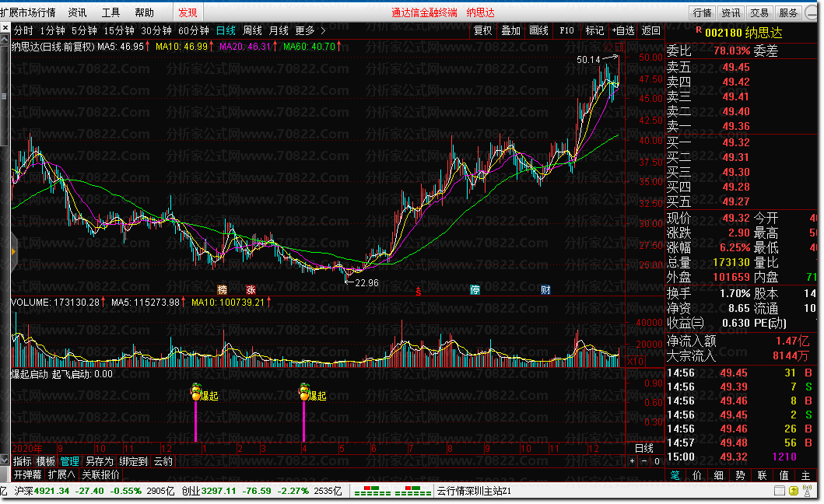Select the 势 trend tab
This screenshot has height=504, width=824.
click(740, 475)
